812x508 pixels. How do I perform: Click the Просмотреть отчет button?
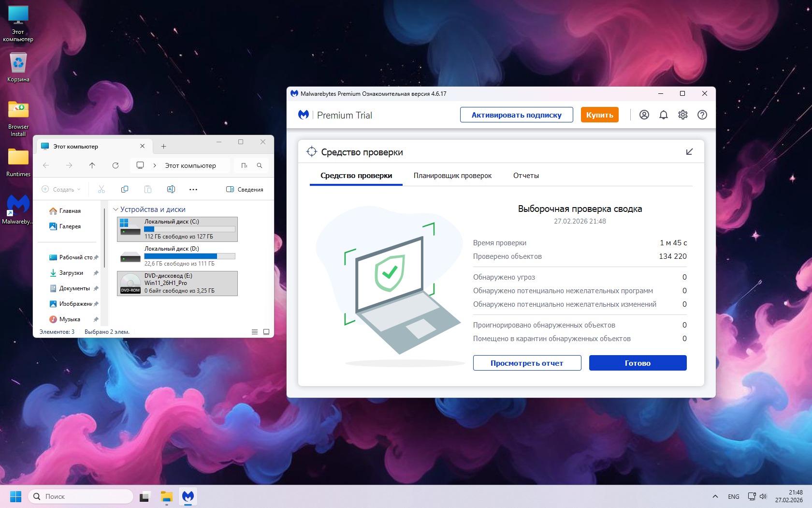[527, 363]
